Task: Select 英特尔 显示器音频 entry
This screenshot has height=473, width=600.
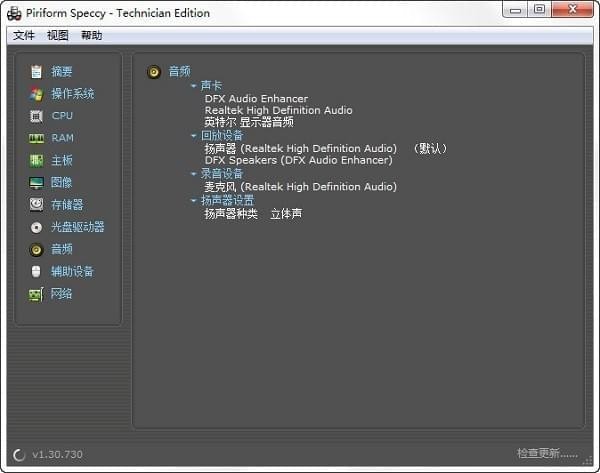Action: click(249, 122)
